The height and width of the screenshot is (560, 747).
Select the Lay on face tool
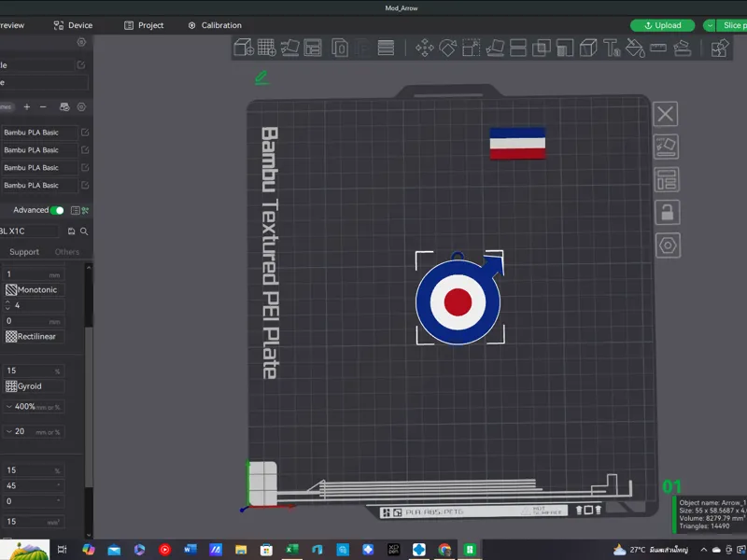pyautogui.click(x=495, y=49)
